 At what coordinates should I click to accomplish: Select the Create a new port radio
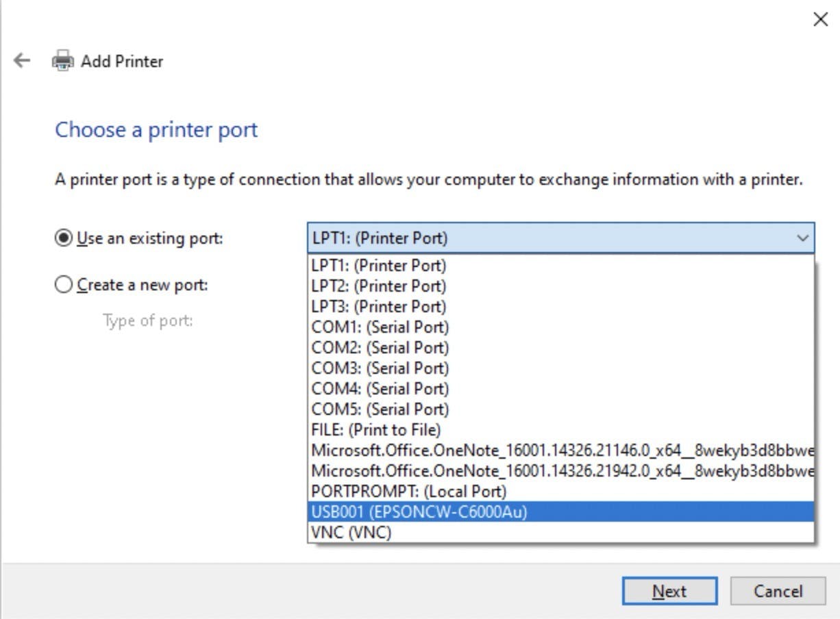point(63,285)
